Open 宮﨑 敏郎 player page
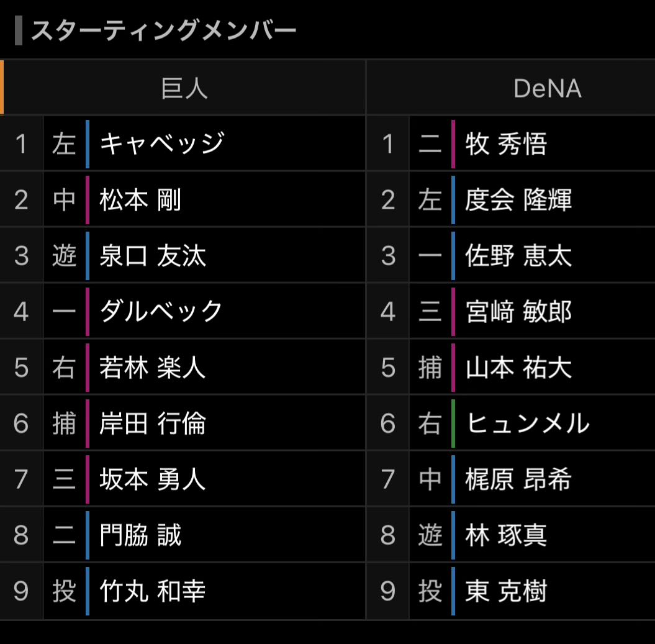The image size is (655, 644). (x=518, y=312)
